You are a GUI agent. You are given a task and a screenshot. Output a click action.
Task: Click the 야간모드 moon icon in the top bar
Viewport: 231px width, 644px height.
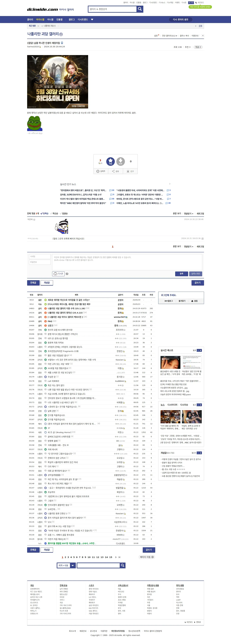[x=196, y=2]
